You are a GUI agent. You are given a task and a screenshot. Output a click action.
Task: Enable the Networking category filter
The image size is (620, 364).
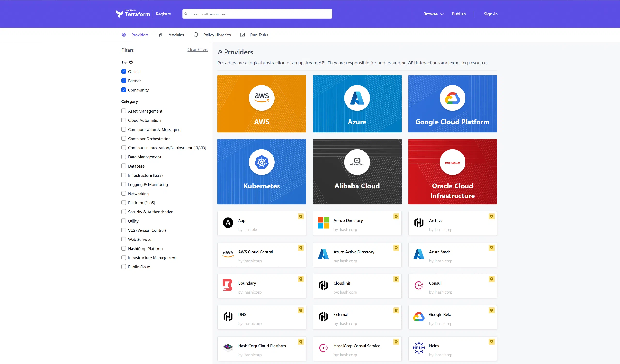(124, 194)
